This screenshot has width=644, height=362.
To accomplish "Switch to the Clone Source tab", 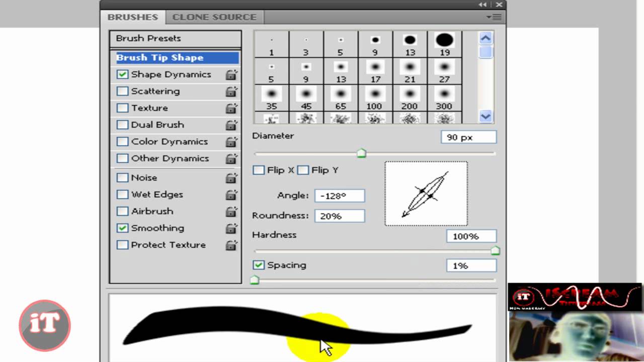I will [214, 17].
